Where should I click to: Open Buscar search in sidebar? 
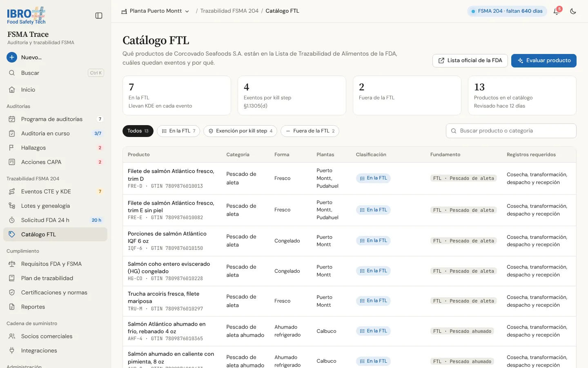(x=56, y=73)
